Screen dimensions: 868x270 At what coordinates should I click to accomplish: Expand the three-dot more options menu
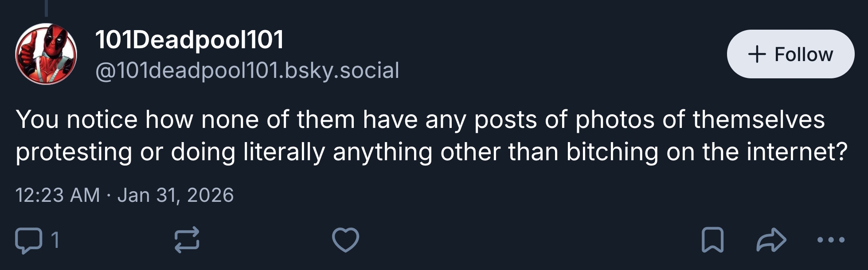click(x=831, y=240)
